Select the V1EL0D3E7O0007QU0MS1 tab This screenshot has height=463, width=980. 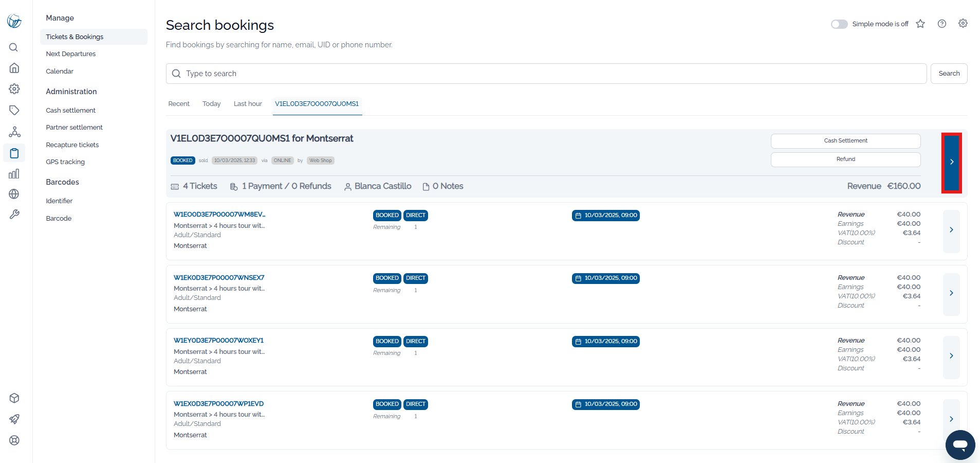[317, 104]
